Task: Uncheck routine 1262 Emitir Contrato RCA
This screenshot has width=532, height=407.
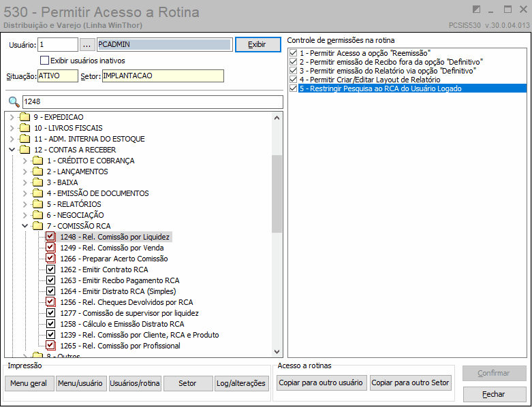Action: pos(50,270)
